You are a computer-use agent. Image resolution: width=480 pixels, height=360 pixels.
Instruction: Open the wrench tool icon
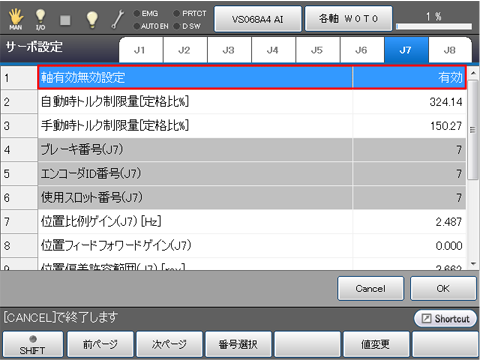(118, 19)
